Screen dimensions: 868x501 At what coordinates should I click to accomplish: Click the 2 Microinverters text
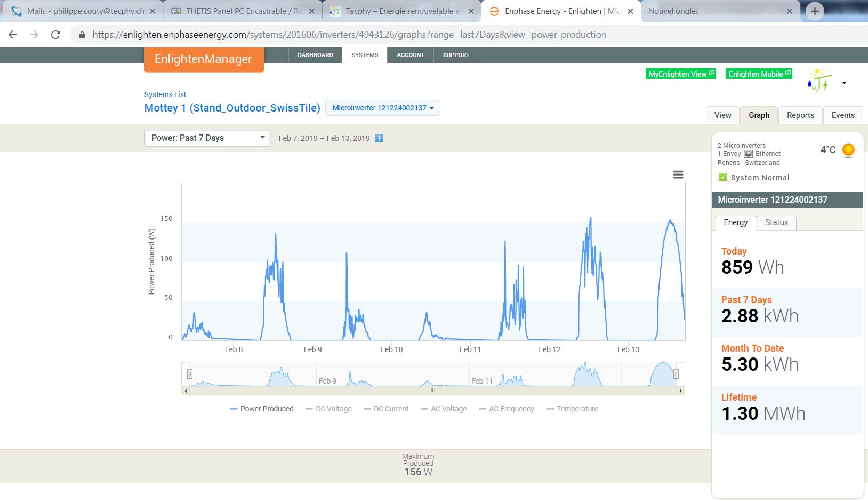(x=741, y=145)
